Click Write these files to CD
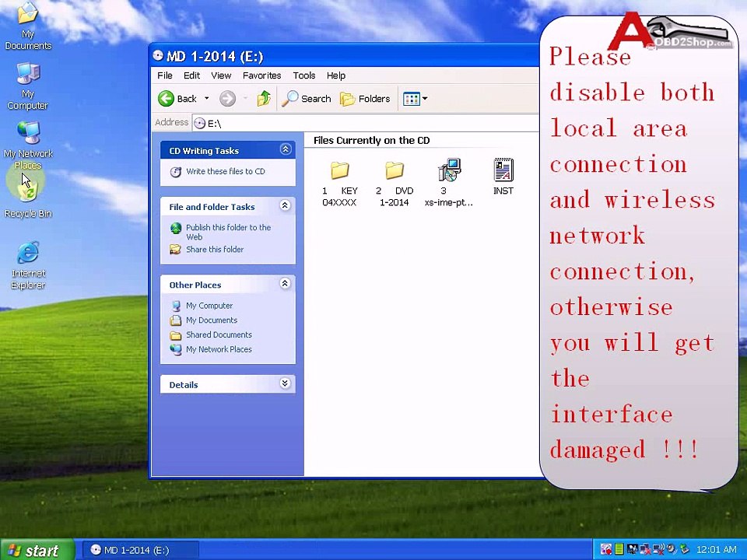The height and width of the screenshot is (560, 747). pos(226,171)
